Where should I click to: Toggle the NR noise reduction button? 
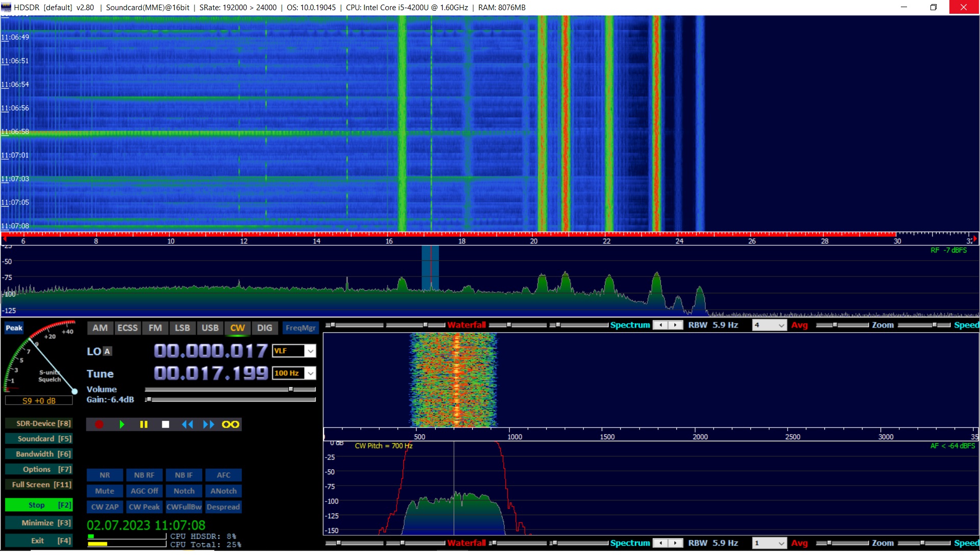click(105, 475)
